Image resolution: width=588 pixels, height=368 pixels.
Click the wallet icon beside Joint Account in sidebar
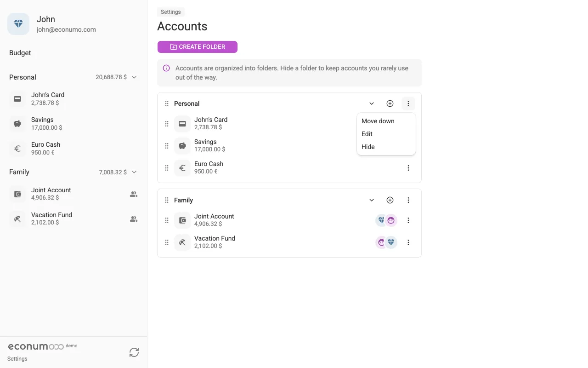point(17,194)
